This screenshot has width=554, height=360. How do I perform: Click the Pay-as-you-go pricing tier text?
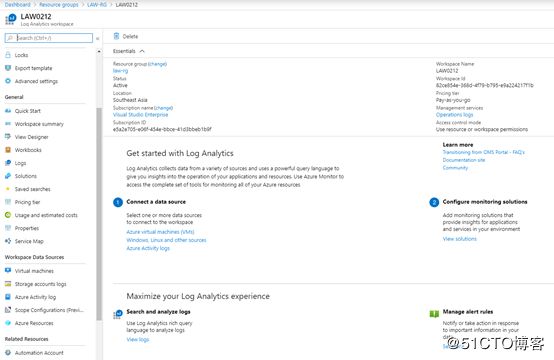pos(453,100)
